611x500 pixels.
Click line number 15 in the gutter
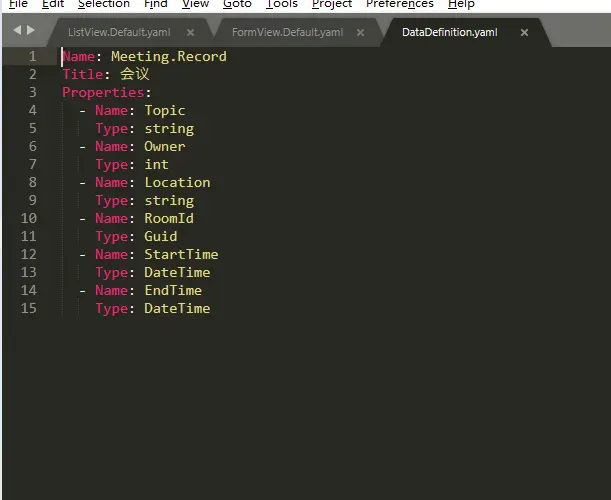point(29,308)
